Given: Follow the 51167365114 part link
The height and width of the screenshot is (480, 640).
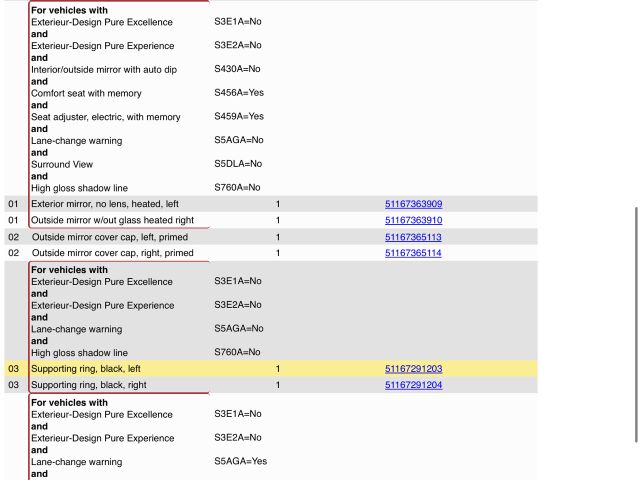Looking at the screenshot, I should coord(413,253).
